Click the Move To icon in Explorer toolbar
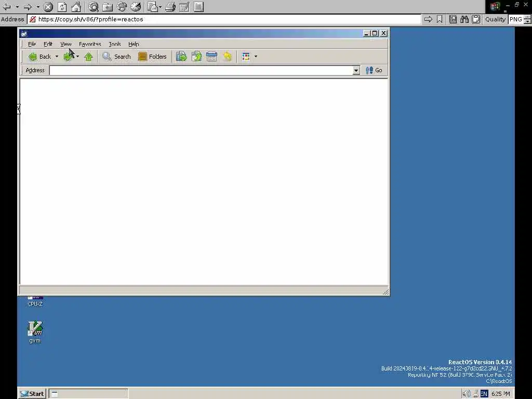The width and height of the screenshot is (532, 399). [x=181, y=57]
